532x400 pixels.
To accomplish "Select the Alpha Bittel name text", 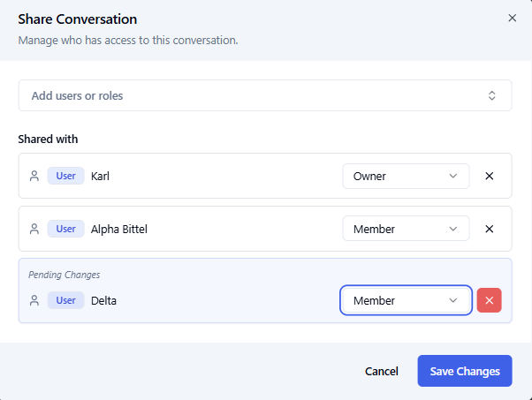I will 119,229.
